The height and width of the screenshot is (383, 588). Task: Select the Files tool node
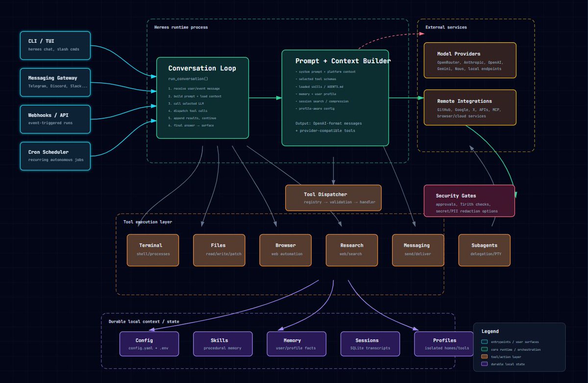pyautogui.click(x=219, y=250)
